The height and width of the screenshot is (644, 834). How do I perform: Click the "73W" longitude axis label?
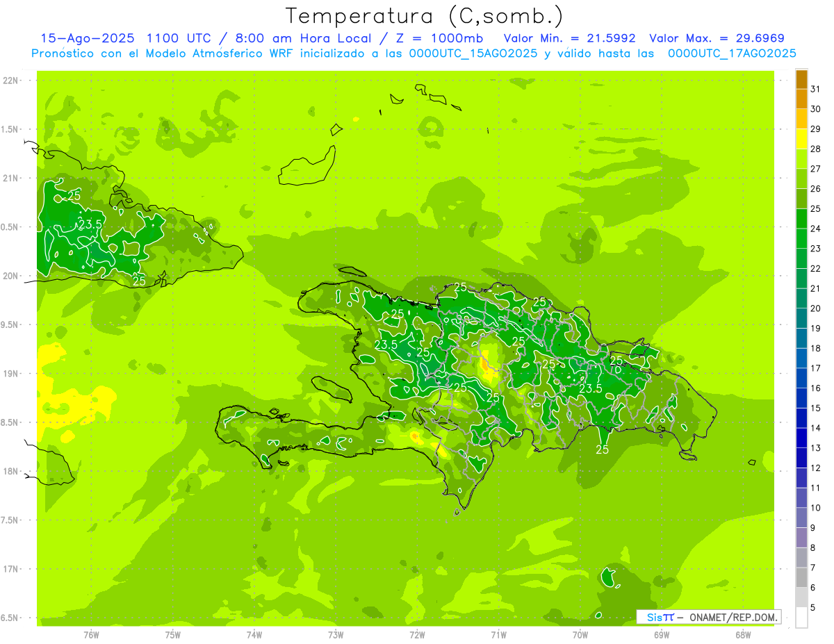336,634
